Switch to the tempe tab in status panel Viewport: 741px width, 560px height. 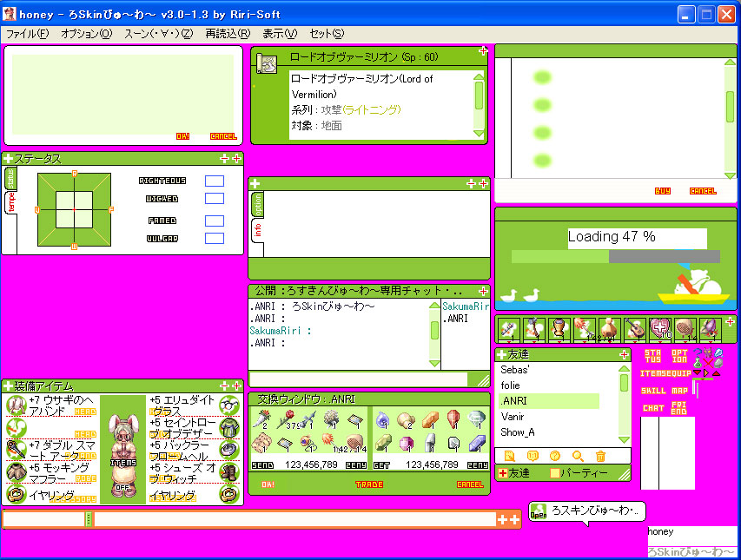[x=11, y=202]
